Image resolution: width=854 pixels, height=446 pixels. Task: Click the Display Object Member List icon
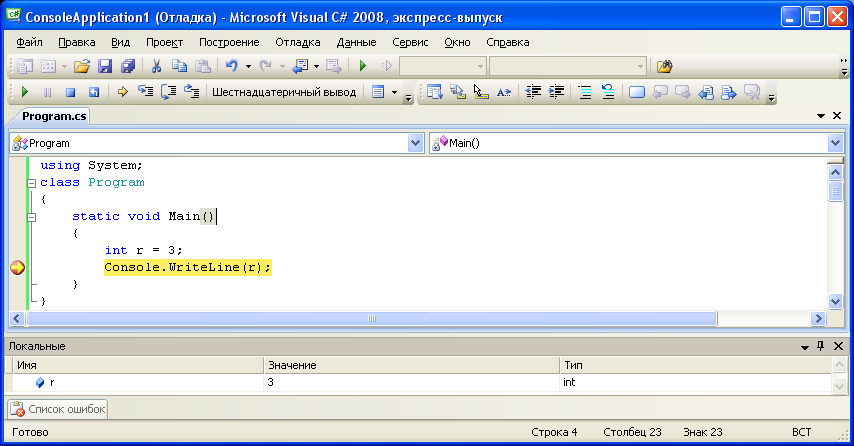click(x=435, y=92)
